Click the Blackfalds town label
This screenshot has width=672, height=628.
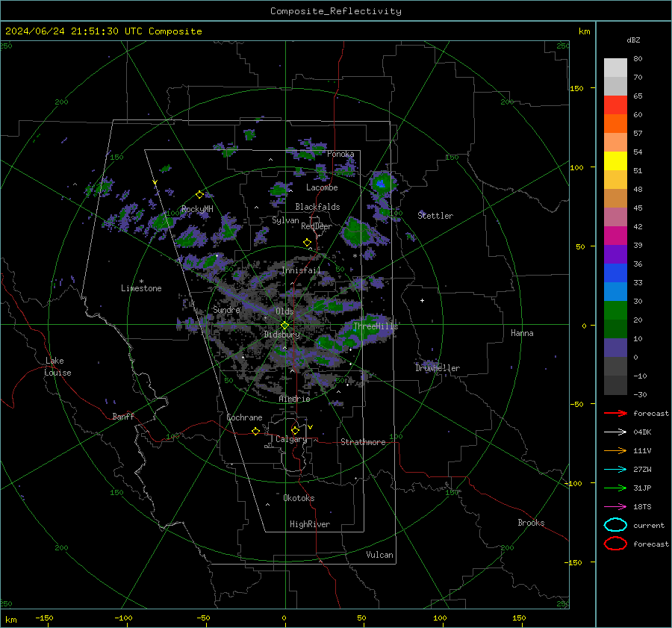[x=317, y=207]
